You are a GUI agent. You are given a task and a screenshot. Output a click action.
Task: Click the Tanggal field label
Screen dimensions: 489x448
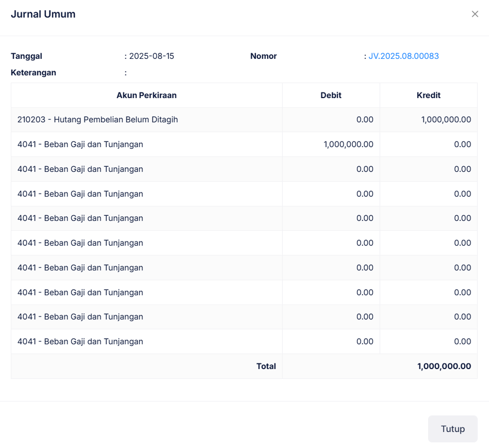26,56
